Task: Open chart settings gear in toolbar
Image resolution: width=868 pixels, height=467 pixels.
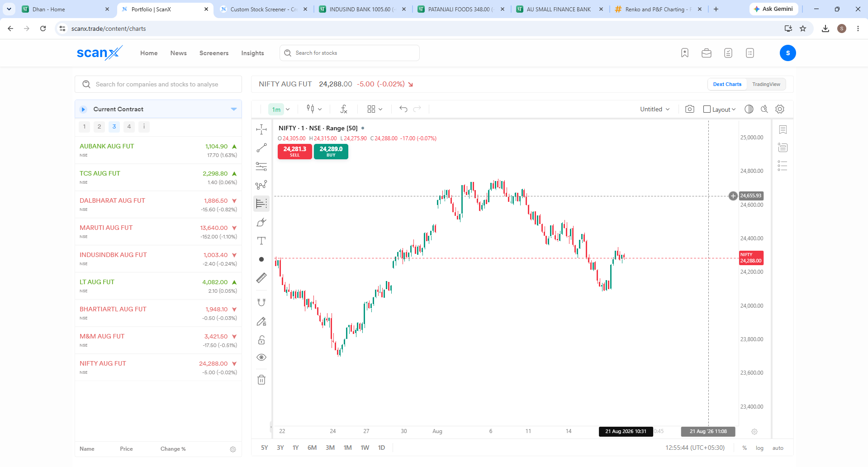Action: tap(780, 109)
